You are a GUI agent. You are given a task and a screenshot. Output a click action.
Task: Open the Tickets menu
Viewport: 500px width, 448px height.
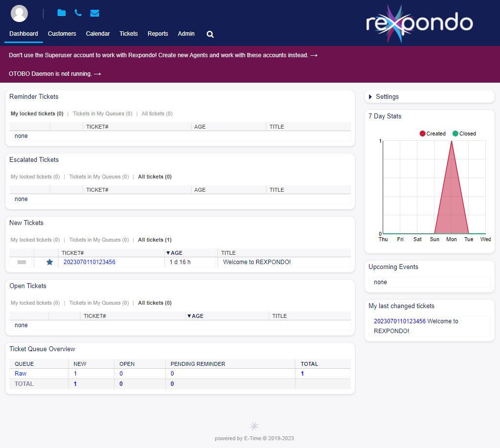[x=129, y=34]
